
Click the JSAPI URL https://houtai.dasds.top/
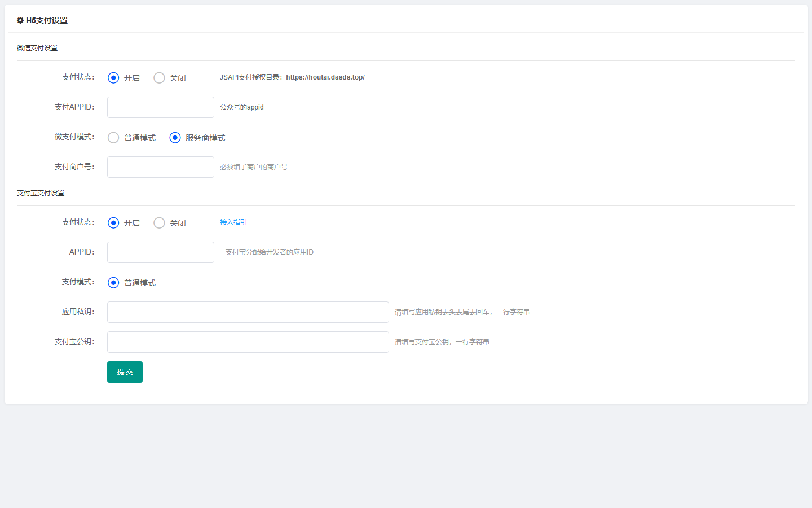tap(325, 77)
